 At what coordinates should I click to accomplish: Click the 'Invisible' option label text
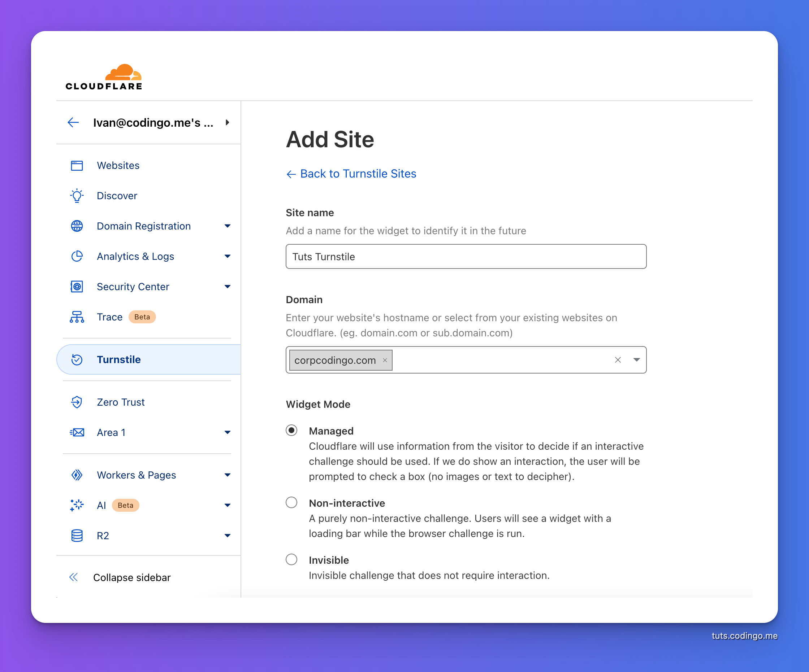tap(329, 560)
